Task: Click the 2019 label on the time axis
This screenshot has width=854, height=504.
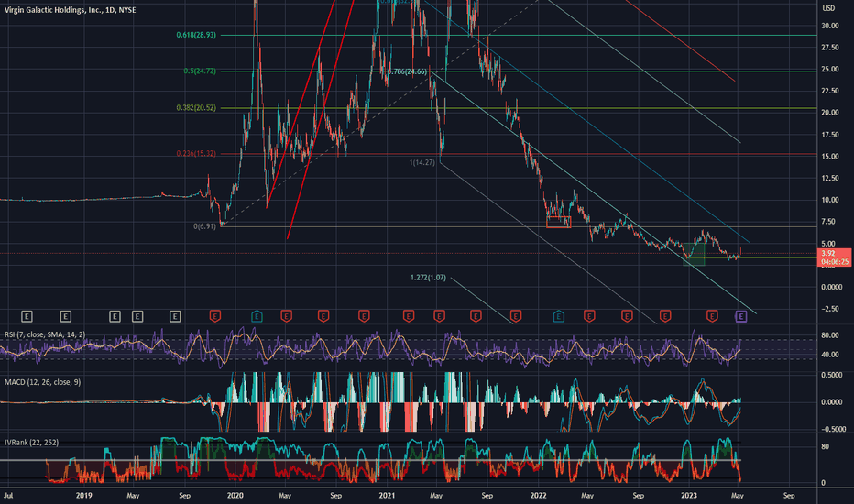Action: (84, 496)
